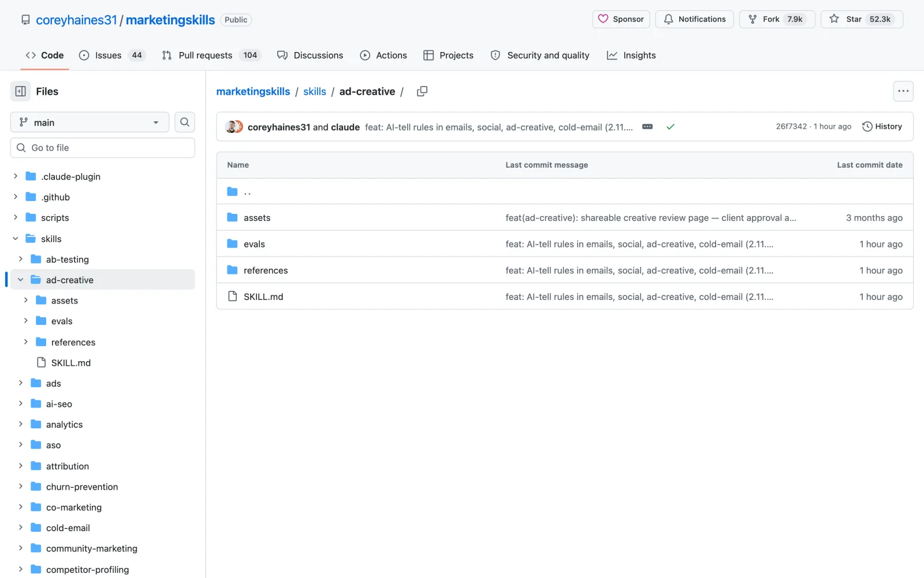Select attribution folder in sidebar
924x578 pixels.
coord(68,466)
